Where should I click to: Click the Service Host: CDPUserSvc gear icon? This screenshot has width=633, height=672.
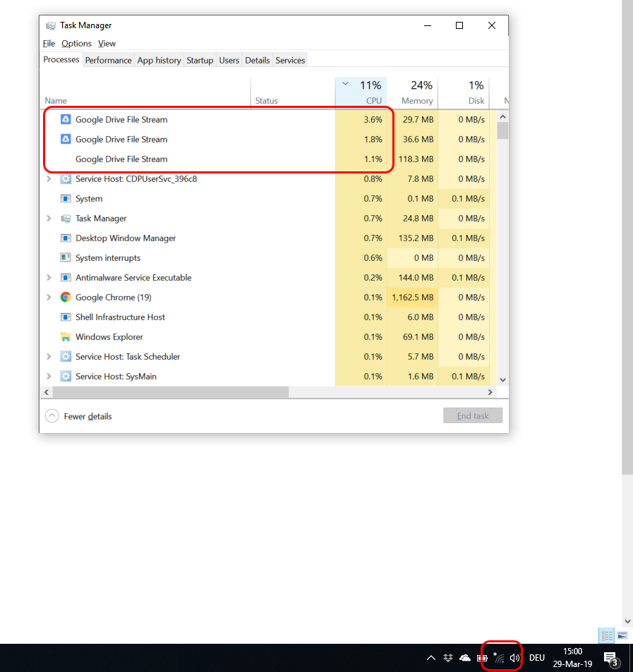(66, 178)
